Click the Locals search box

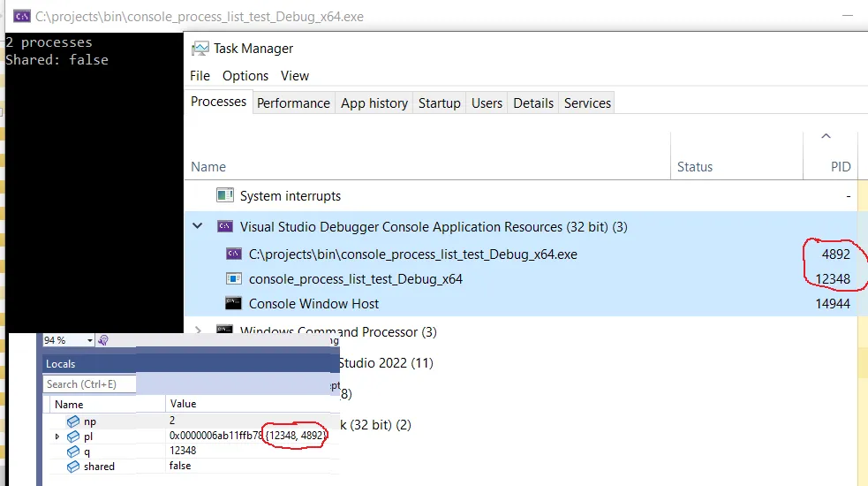pos(90,383)
